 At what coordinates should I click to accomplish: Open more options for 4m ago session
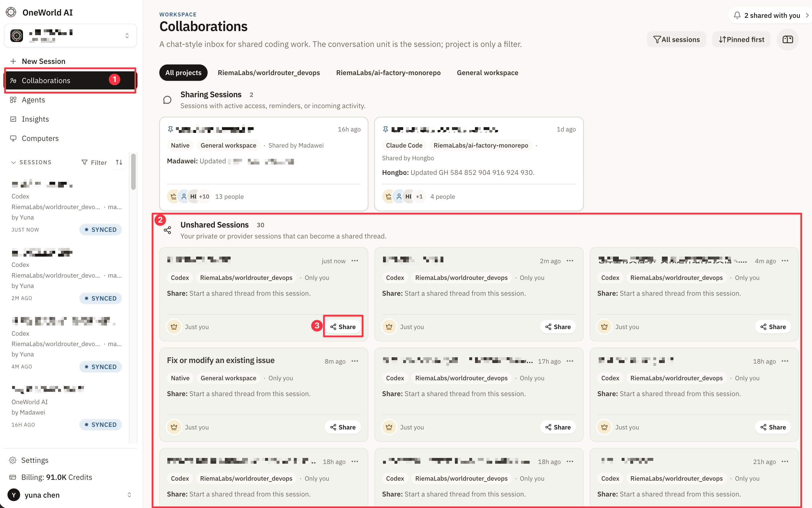pos(785,261)
